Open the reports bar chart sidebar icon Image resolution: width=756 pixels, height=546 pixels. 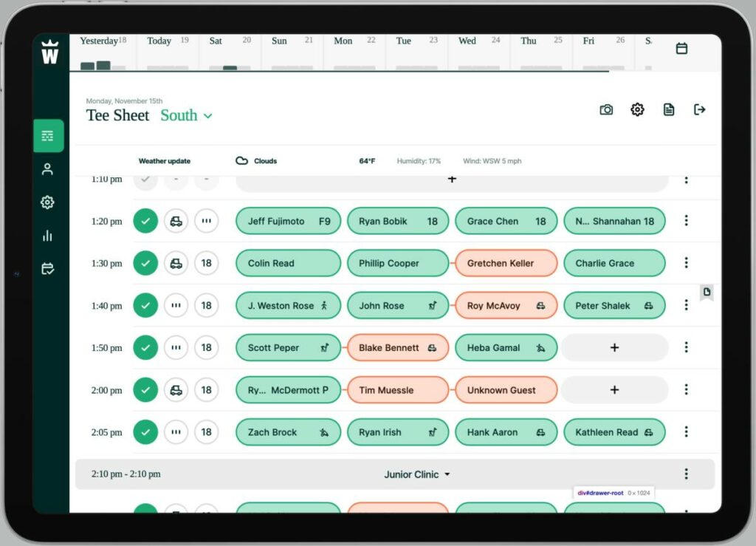point(48,236)
